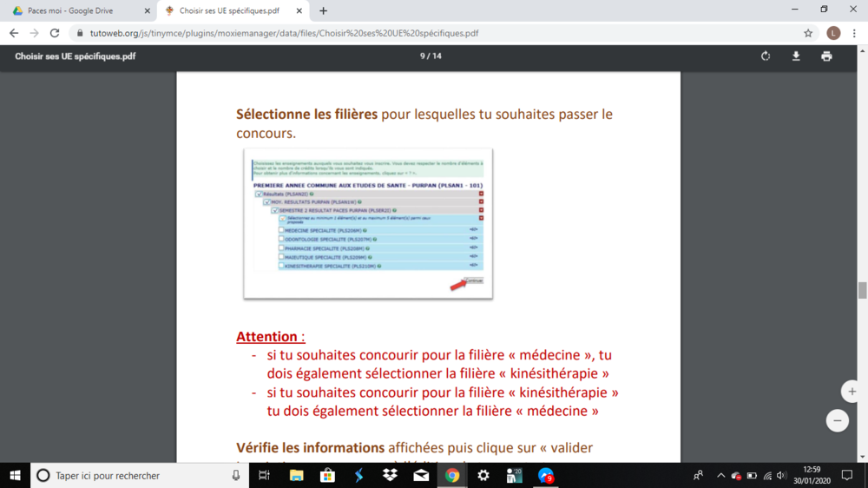Image resolution: width=868 pixels, height=488 pixels.
Task: Bookmark this page with the star
Action: [808, 33]
